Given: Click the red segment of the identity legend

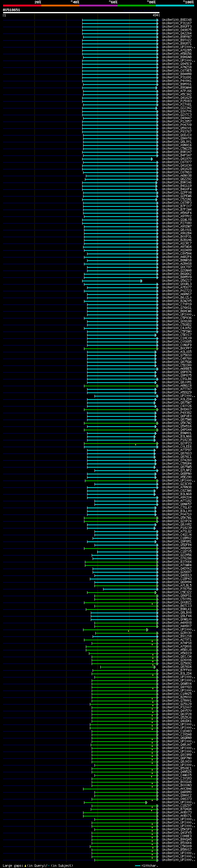Looking at the screenshot, I should [22, 6].
